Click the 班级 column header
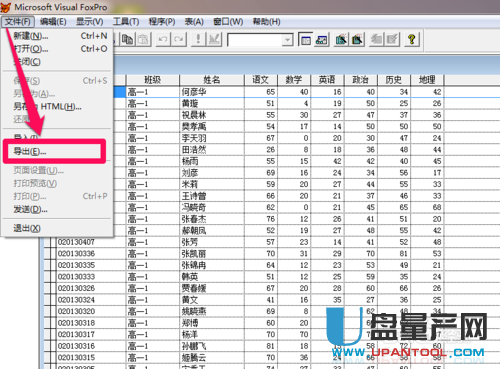The height and width of the screenshot is (369, 500). pyautogui.click(x=153, y=80)
